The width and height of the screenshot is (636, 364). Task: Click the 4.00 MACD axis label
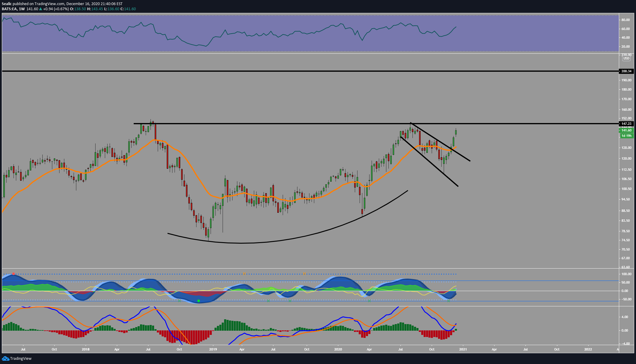624,317
